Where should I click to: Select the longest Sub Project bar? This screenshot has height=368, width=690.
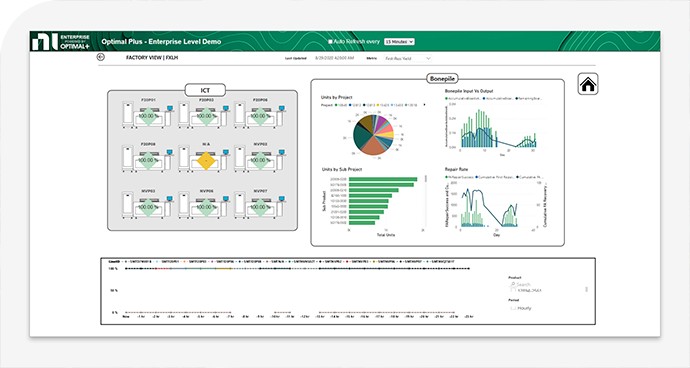pyautogui.click(x=383, y=179)
